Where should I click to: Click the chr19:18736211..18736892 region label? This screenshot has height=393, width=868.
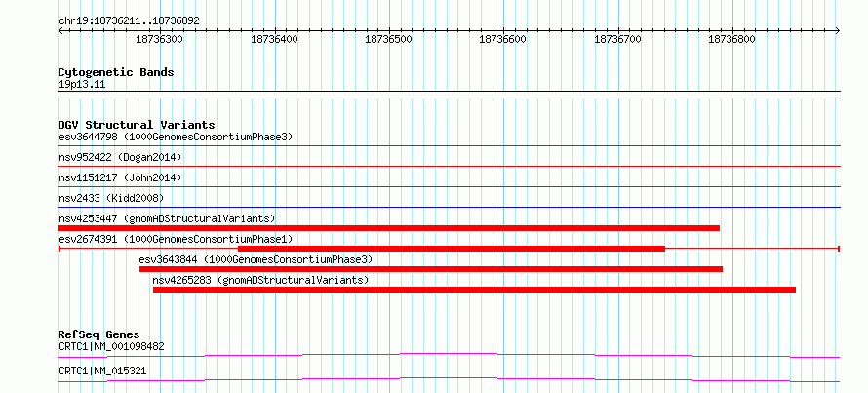pyautogui.click(x=129, y=21)
